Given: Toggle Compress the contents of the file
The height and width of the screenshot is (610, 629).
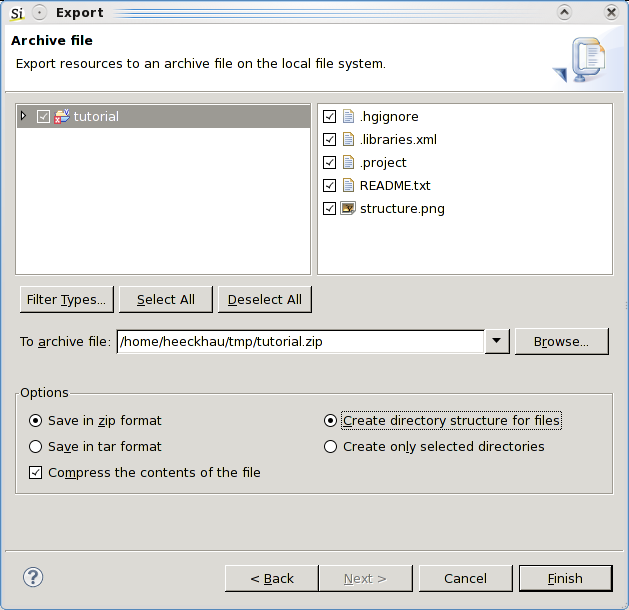Looking at the screenshot, I should click(35, 472).
